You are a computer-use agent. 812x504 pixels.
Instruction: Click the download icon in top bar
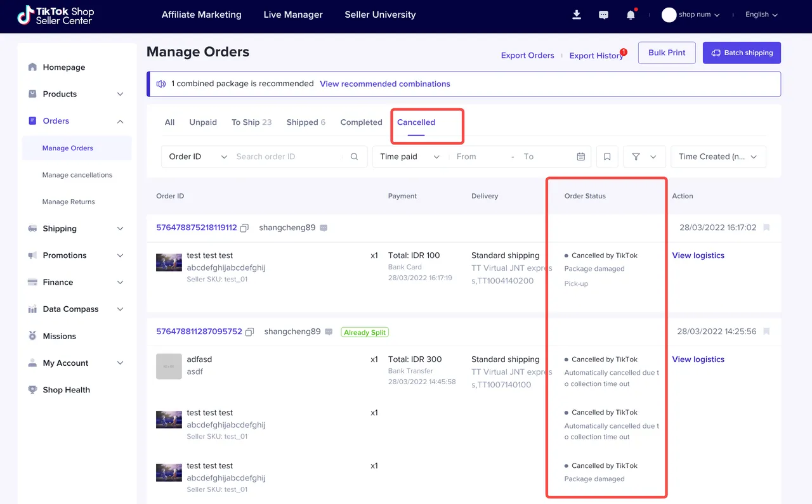[x=577, y=15]
